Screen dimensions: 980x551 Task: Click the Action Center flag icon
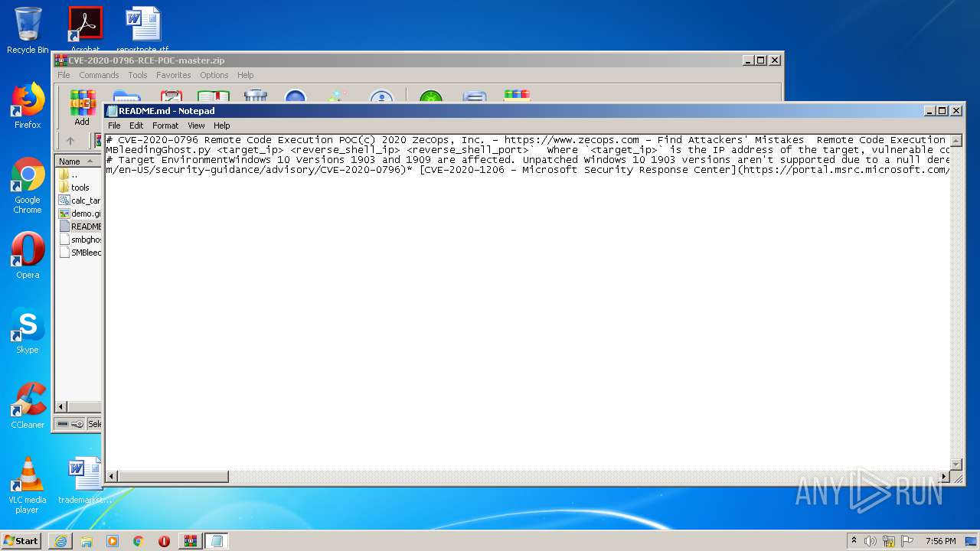click(x=906, y=541)
